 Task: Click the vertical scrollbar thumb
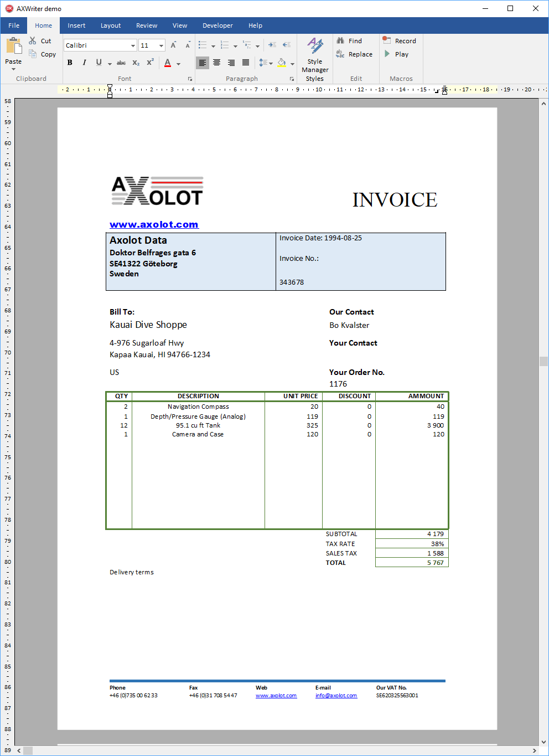click(543, 362)
